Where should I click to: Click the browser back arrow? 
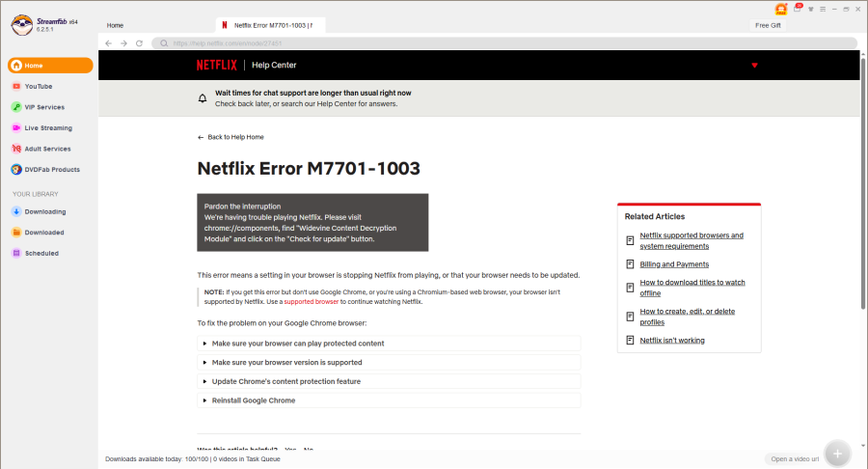108,43
